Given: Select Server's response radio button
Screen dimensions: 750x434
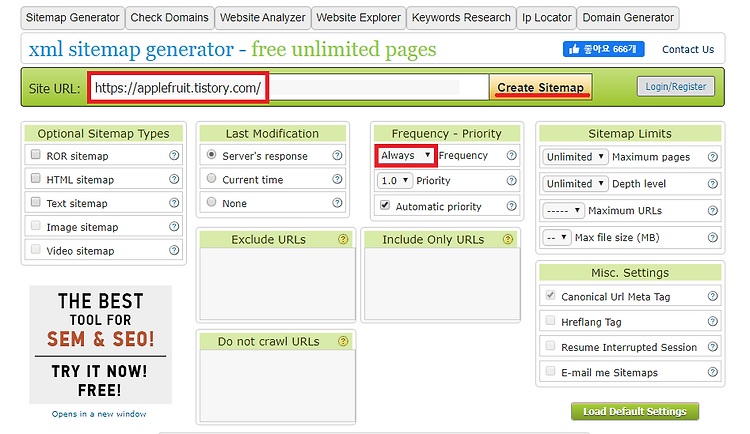Looking at the screenshot, I should (x=211, y=155).
